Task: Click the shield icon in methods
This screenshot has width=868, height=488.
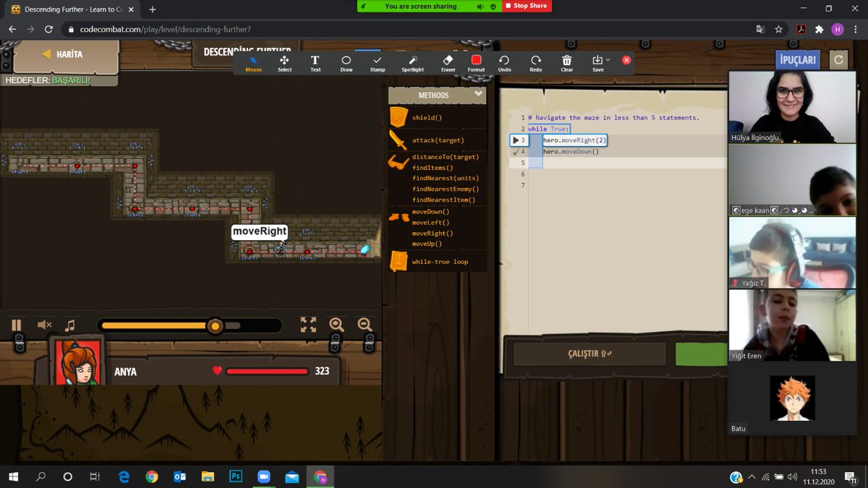Action: [x=398, y=117]
